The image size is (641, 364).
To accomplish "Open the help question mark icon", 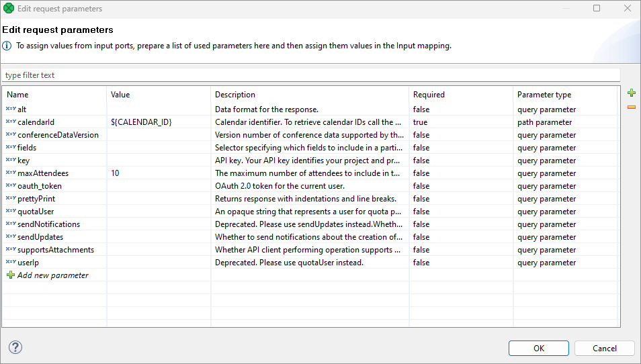I will coord(15,347).
